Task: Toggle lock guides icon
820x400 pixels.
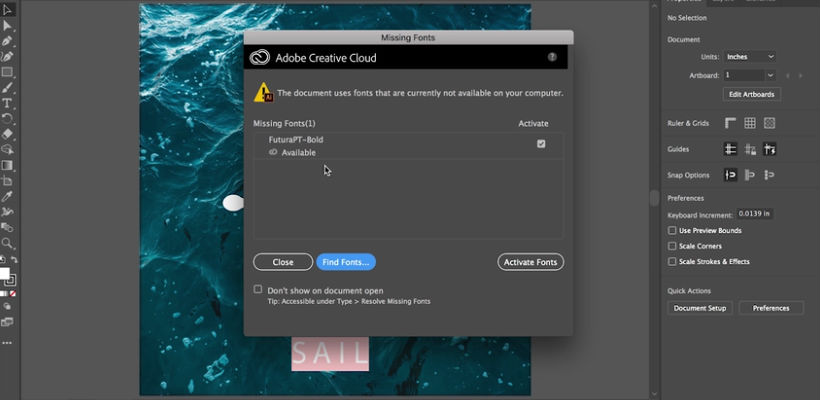Action: (x=750, y=150)
